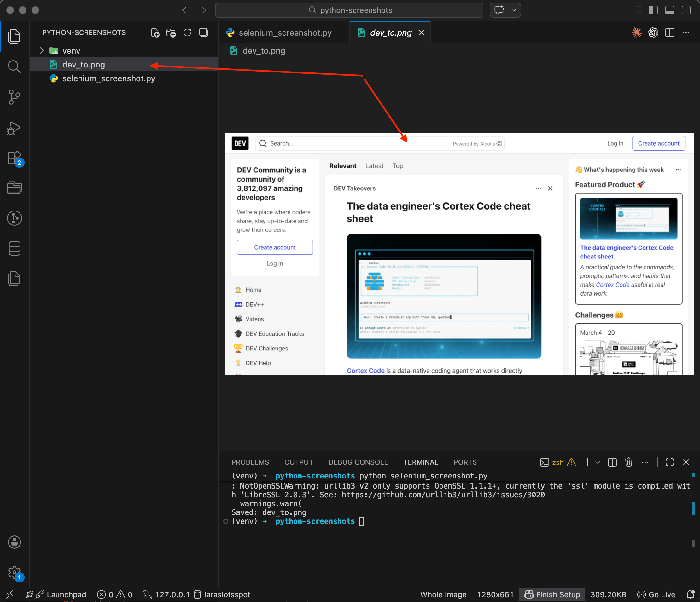Click Finish Setup in status bar
This screenshot has height=602, width=700.
(552, 594)
